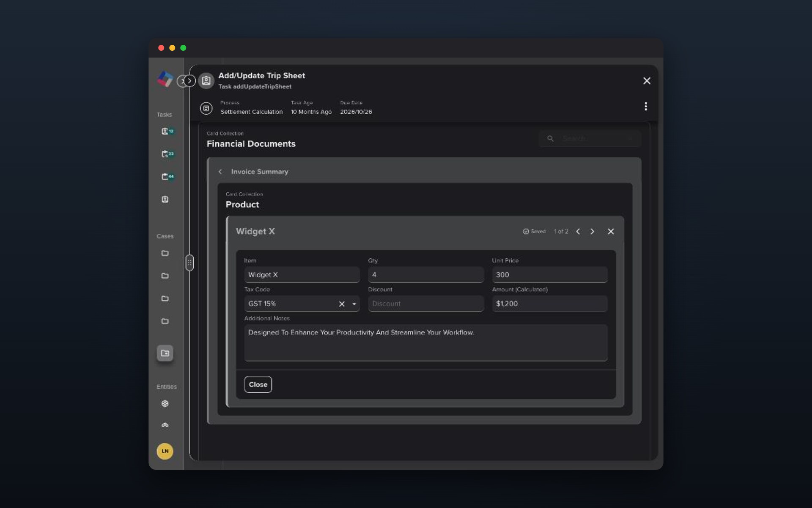Click the Saved status indicator

tap(534, 232)
